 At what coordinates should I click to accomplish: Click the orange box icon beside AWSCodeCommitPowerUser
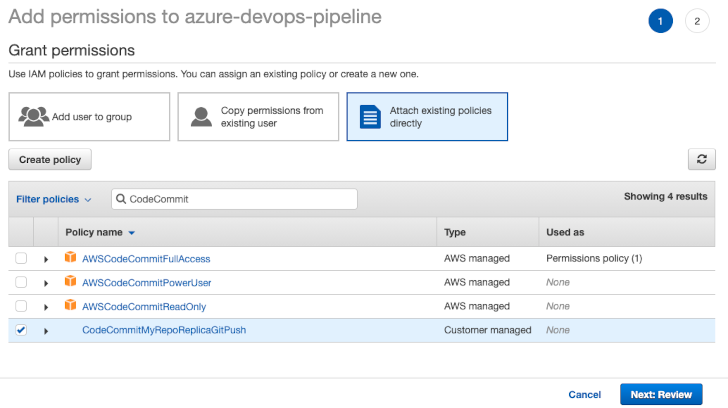tap(70, 282)
